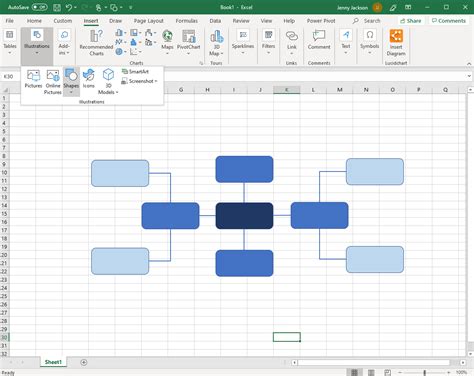
Task: Open Ribbon Display Options icon
Action: 408,7
